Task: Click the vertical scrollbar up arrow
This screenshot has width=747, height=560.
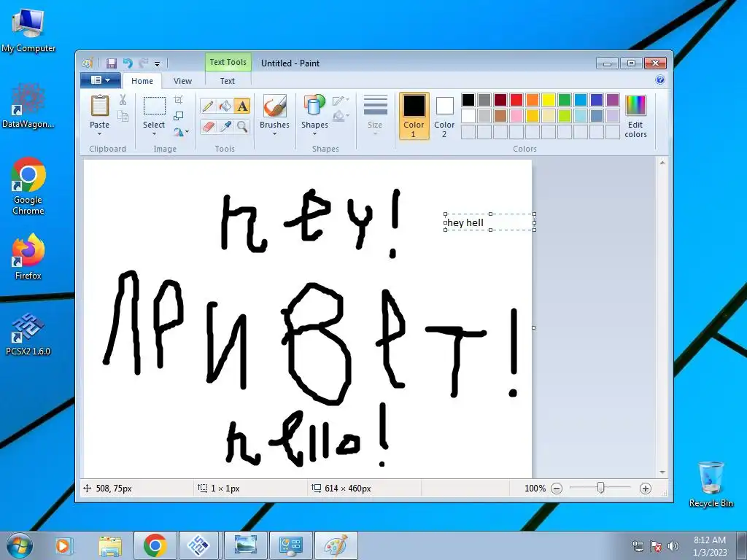Action: click(662, 163)
